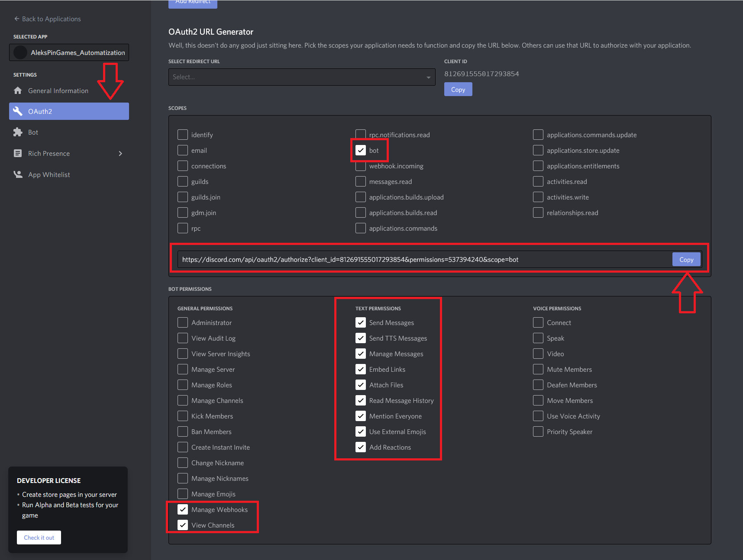
Task: Copy the Client ID with Copy button
Action: 458,89
